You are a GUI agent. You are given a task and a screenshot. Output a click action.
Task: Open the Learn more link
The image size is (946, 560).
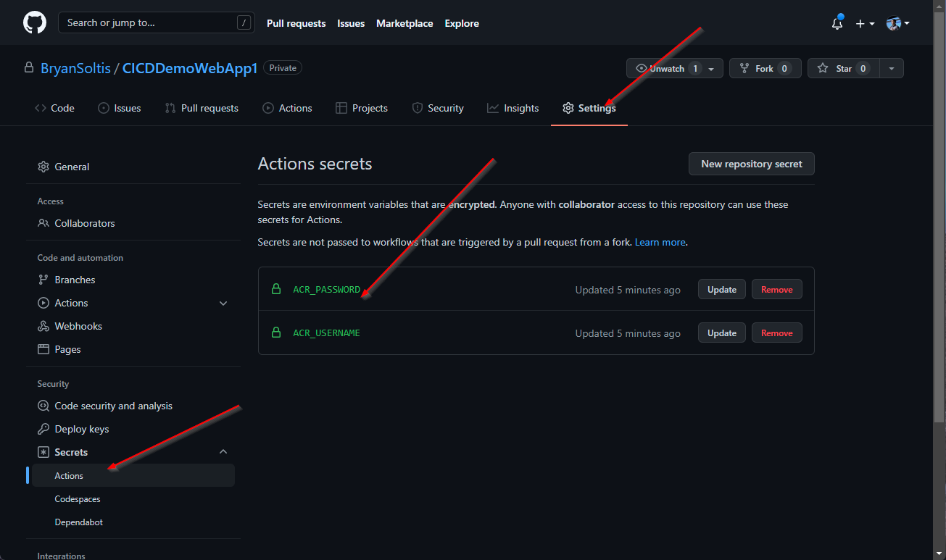pos(660,242)
